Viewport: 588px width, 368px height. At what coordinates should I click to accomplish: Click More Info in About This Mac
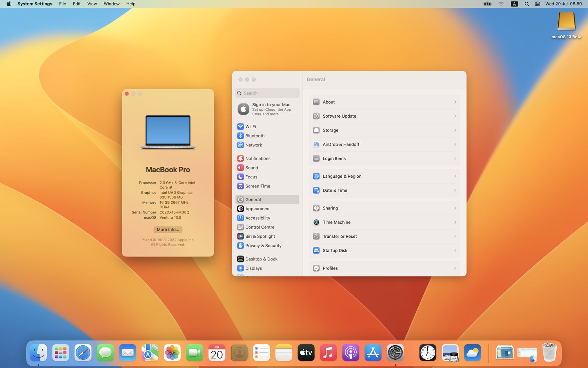pos(168,230)
